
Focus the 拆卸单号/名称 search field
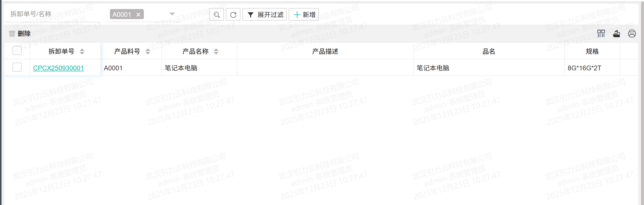[x=53, y=14]
